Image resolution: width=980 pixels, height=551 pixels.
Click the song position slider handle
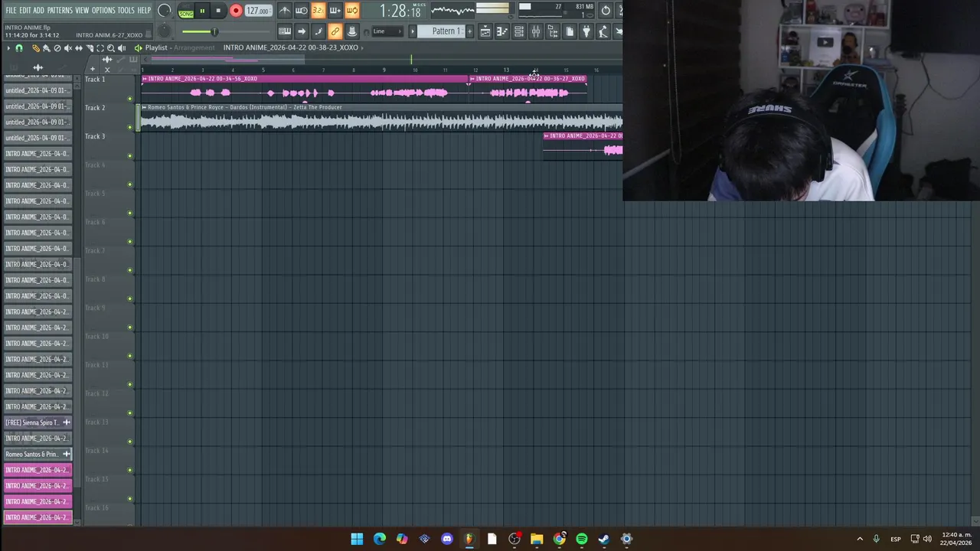pyautogui.click(x=214, y=31)
